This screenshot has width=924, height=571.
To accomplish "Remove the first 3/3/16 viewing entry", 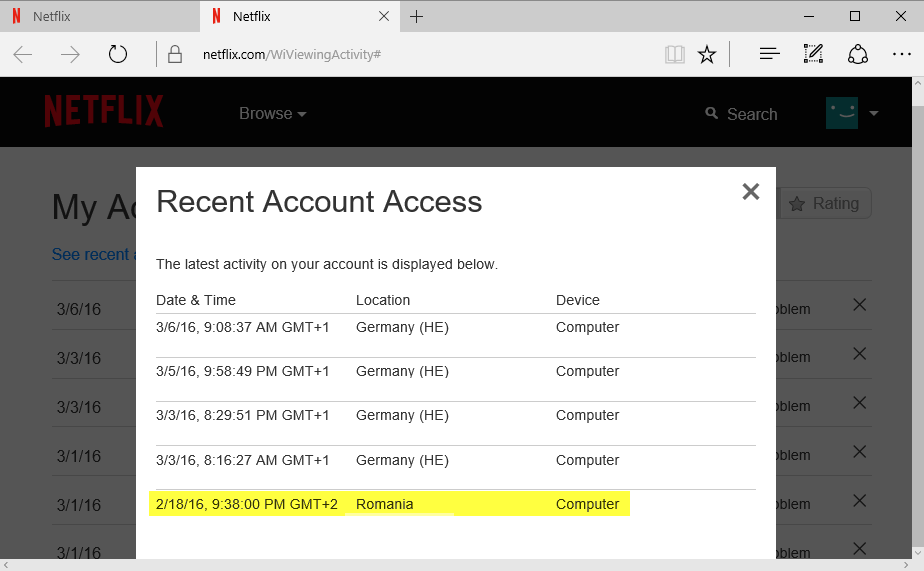I will coord(860,354).
